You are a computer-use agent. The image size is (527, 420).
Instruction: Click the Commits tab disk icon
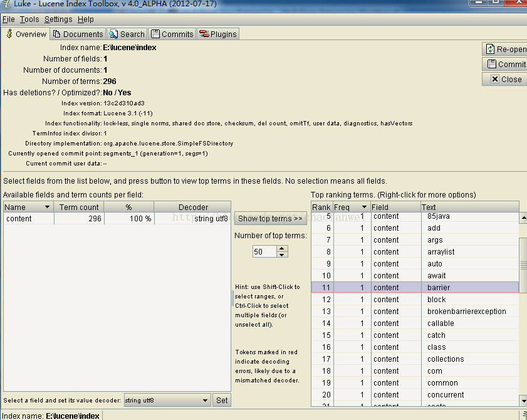tap(155, 34)
